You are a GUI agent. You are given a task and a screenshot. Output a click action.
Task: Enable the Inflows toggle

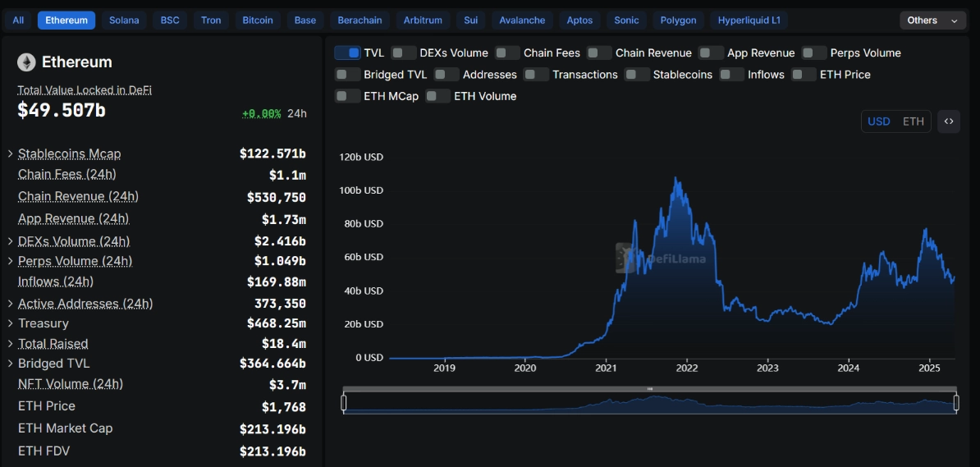(732, 75)
